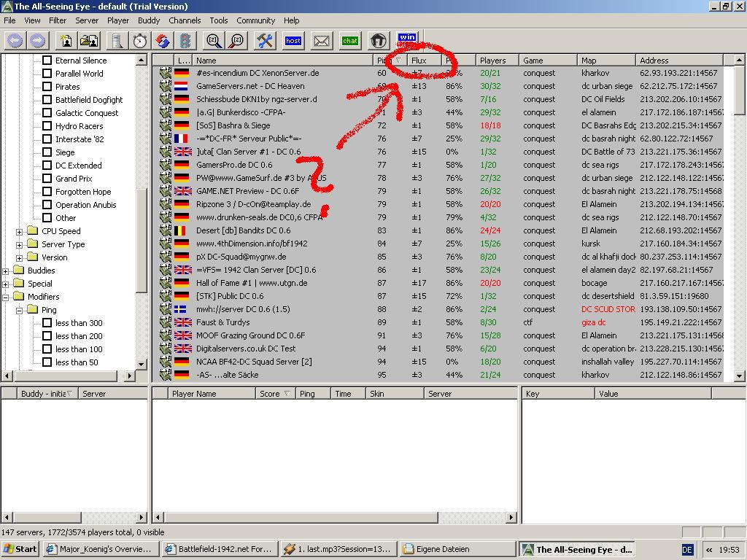Sort server list by Players column
This screenshot has height=560, width=747.
[x=497, y=61]
